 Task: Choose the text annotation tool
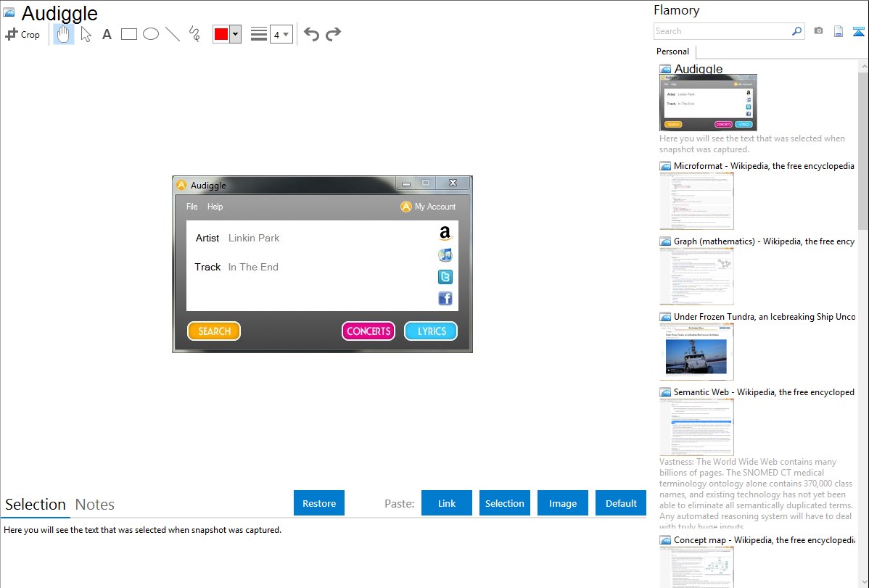point(107,34)
